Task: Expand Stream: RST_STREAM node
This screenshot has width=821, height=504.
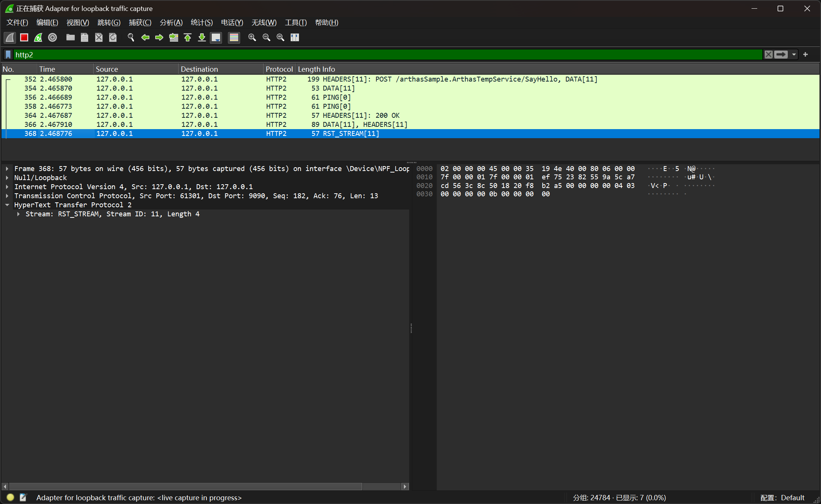Action: pyautogui.click(x=18, y=214)
